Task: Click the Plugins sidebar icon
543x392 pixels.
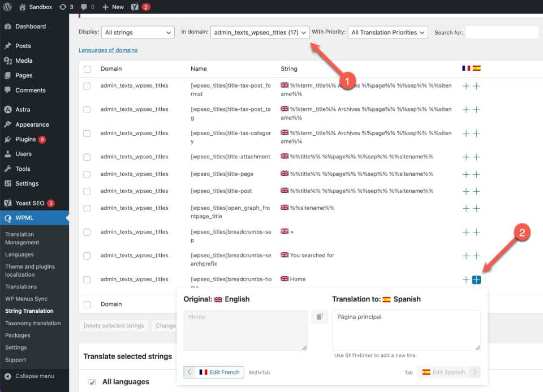Action: [8, 139]
